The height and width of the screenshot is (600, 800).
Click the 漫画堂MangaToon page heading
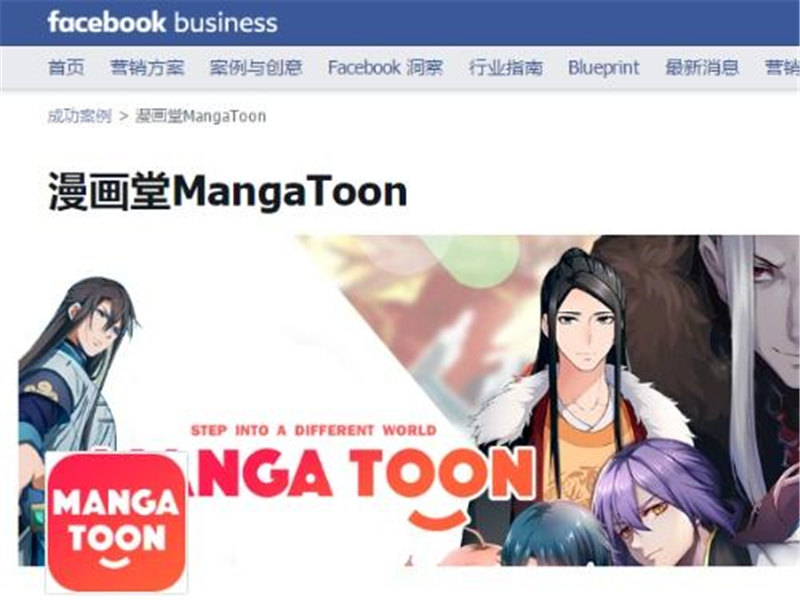pyautogui.click(x=228, y=191)
